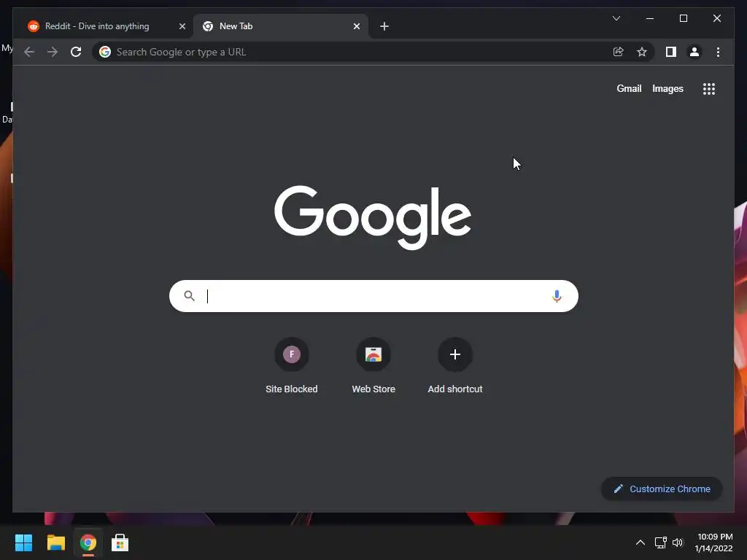Viewport: 747px width, 560px height.
Task: Open the Gmail link
Action: click(x=629, y=88)
